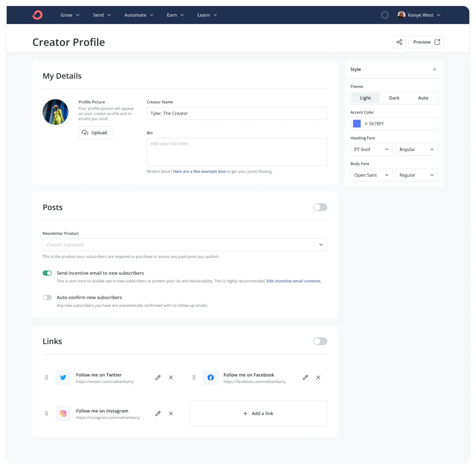Viewport: 476px width, 470px height.
Task: Click the Twitter icon on the first link
Action: point(63,377)
